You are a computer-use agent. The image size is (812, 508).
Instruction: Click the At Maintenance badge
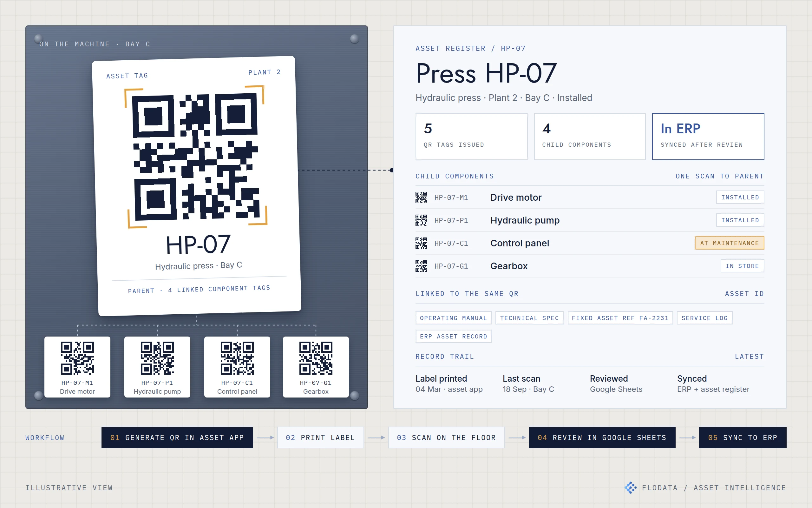click(730, 243)
